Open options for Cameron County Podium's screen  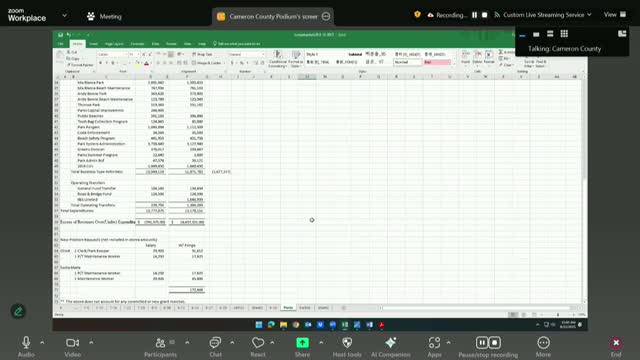click(x=326, y=16)
